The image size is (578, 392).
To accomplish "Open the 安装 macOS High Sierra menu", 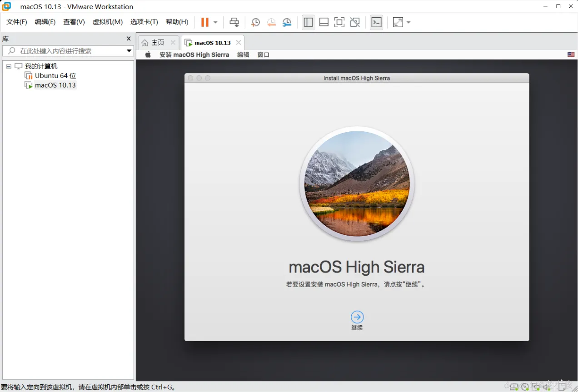I will (x=194, y=55).
